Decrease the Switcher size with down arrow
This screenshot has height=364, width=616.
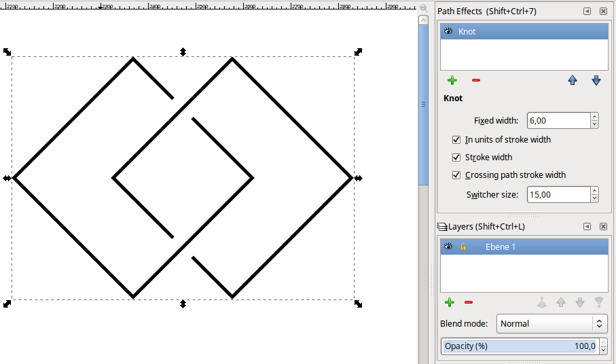pyautogui.click(x=595, y=198)
